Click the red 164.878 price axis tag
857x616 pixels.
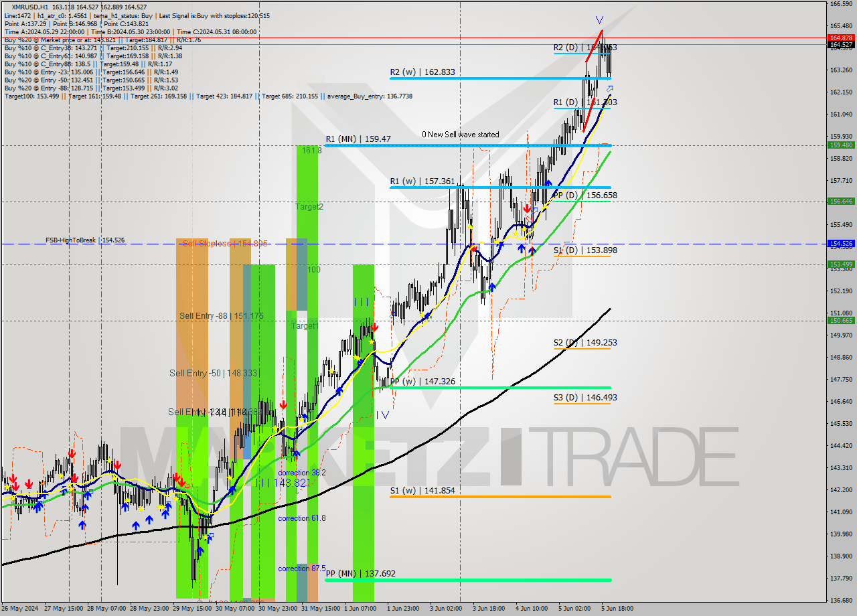[841, 37]
